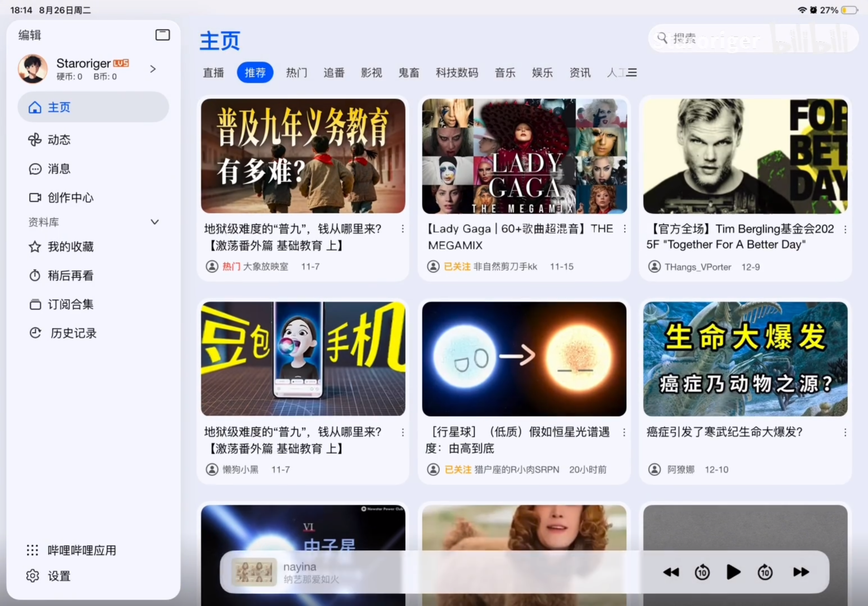Open the 豆包手机 video thumbnail
The image size is (868, 606).
[x=303, y=359]
